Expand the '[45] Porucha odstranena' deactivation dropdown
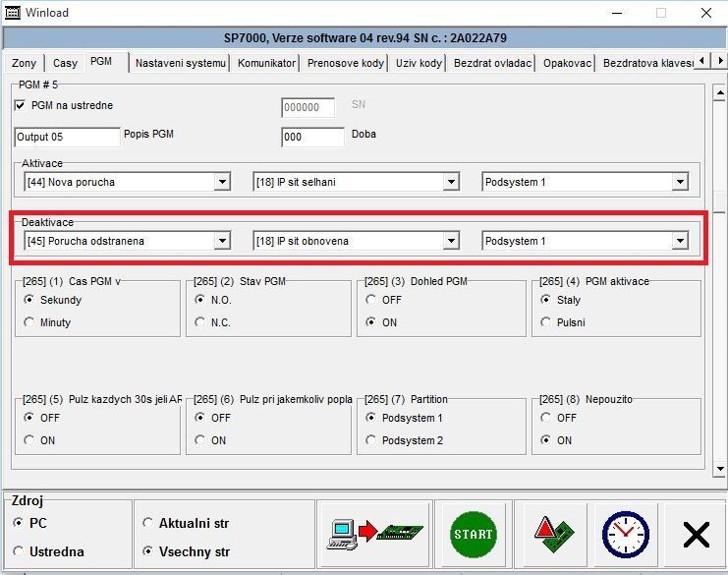The image size is (728, 575). tap(222, 241)
